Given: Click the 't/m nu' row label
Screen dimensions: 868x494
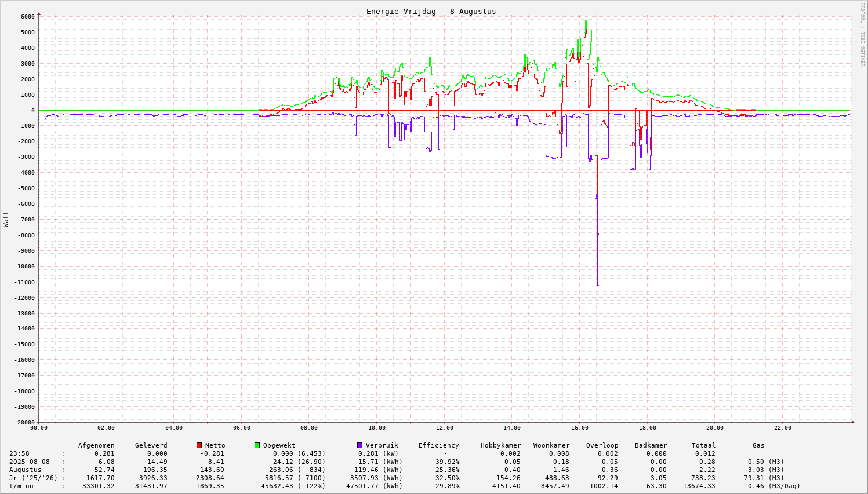Looking at the screenshot, I should click(x=21, y=486).
